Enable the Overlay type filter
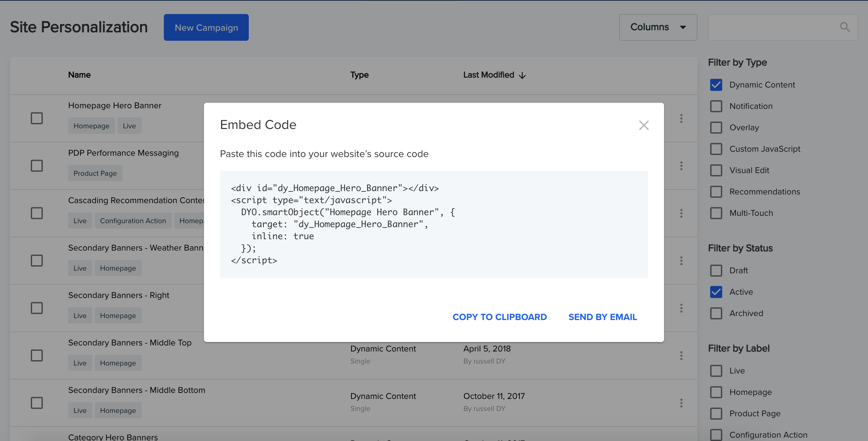This screenshot has height=441, width=868. click(716, 128)
